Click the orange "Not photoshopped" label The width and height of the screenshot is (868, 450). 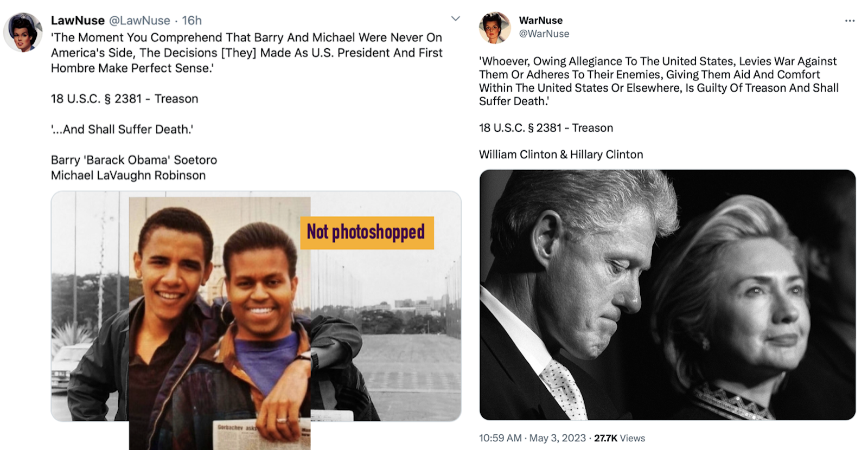point(367,233)
